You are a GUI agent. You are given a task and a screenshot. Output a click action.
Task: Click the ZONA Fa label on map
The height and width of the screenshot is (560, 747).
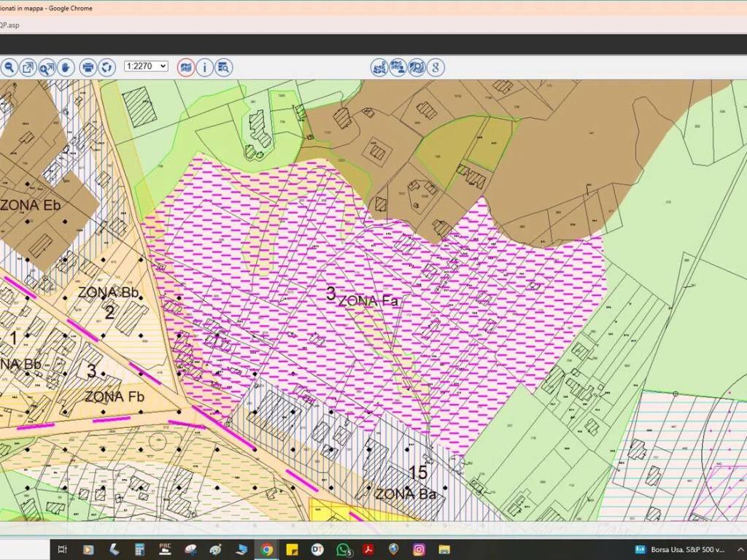pos(370,300)
